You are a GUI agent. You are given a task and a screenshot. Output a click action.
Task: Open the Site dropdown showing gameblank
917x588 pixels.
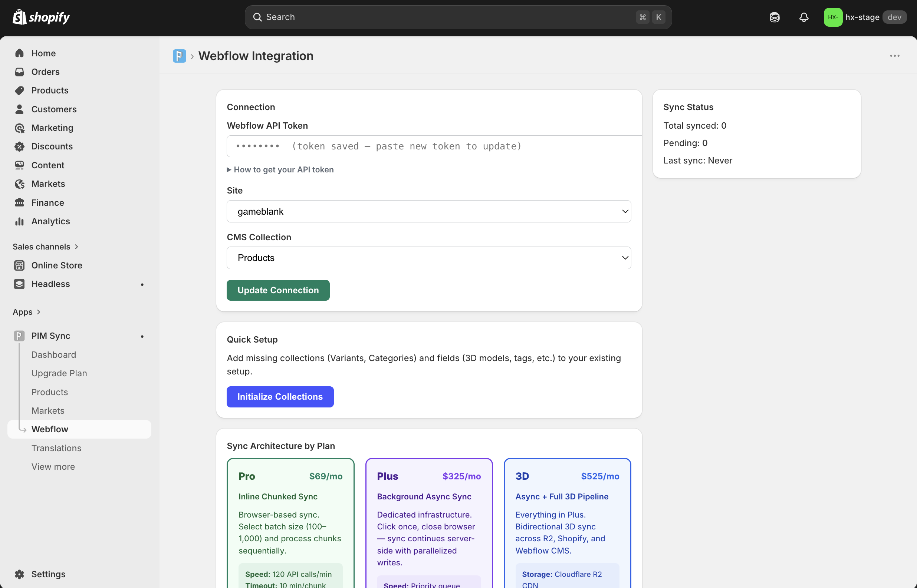coord(428,212)
